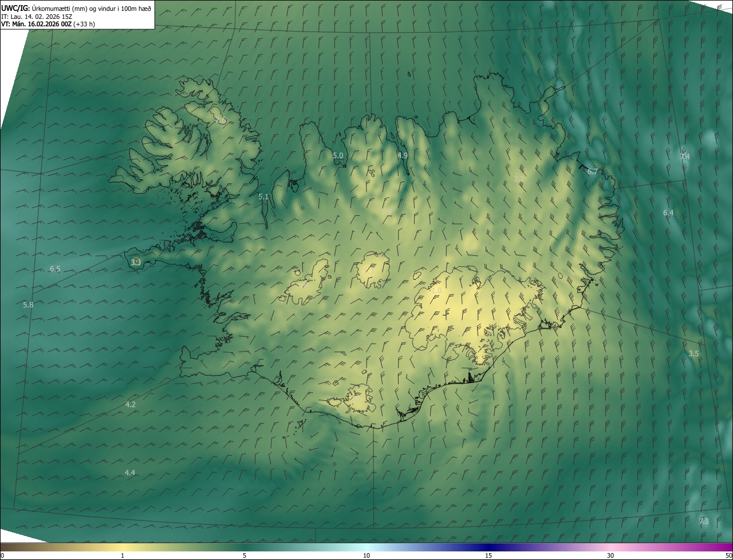Image resolution: width=733 pixels, height=560 pixels.
Task: Select the 5.8 value label over the sea
Action: (28, 305)
